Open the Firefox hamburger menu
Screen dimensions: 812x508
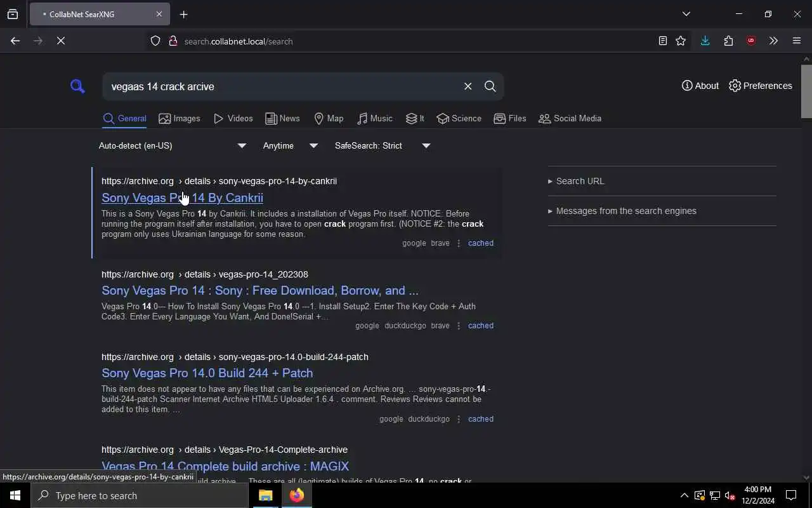pos(797,41)
